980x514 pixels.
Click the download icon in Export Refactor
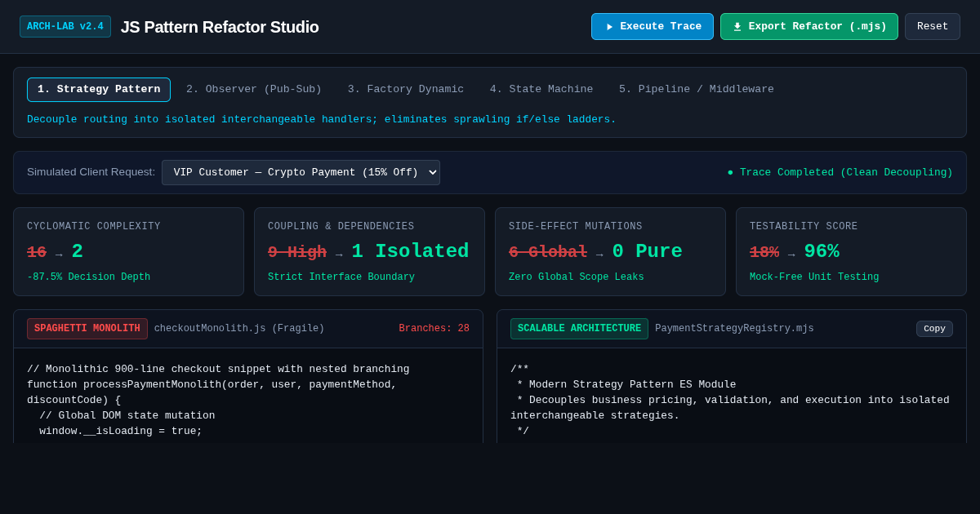(x=737, y=27)
